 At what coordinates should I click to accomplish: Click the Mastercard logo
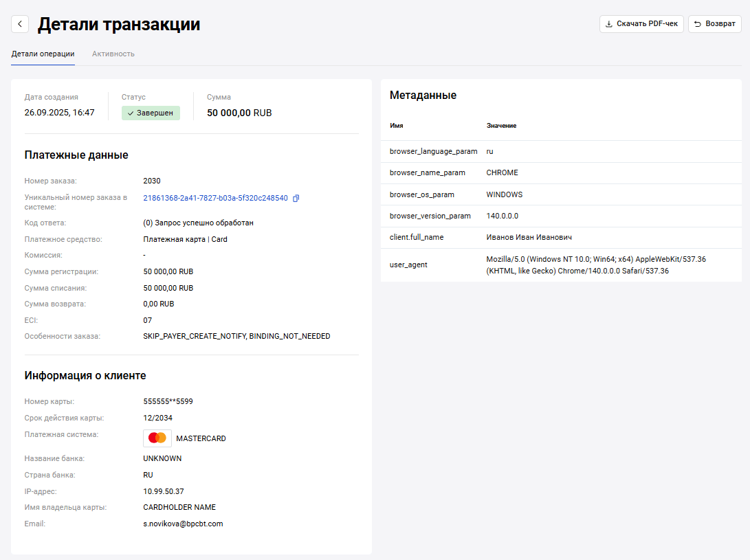(157, 438)
